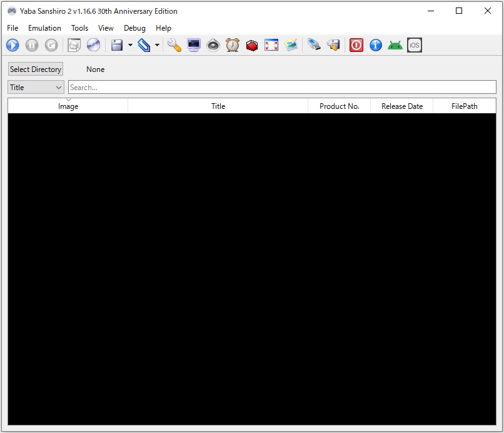The image size is (504, 433).
Task: Click the iOS icon
Action: [x=415, y=45]
